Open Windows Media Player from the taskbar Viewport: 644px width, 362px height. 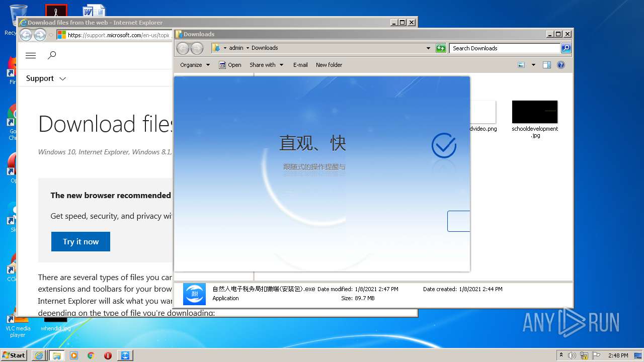74,355
